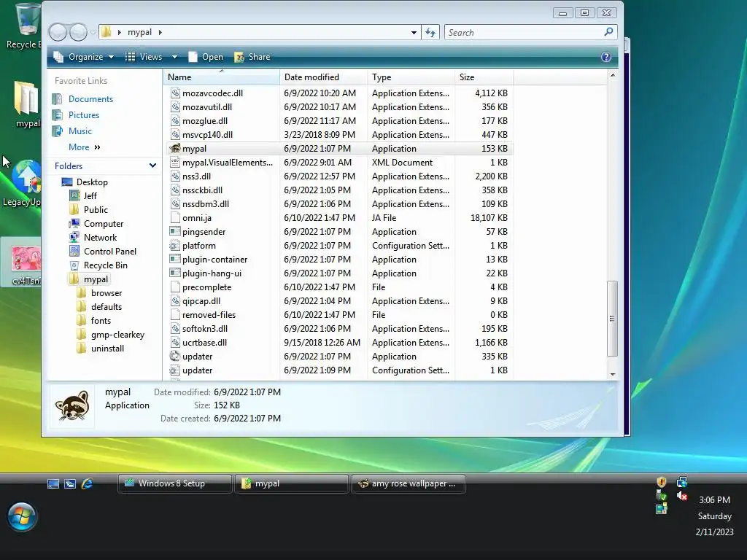
Task: Select the precomplete file entry
Action: coord(340,287)
